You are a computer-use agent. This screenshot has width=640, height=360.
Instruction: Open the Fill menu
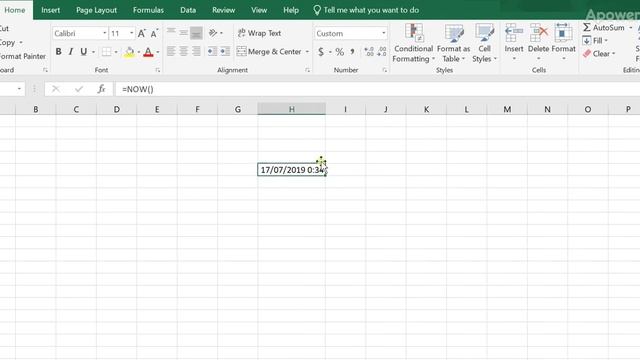pos(595,40)
